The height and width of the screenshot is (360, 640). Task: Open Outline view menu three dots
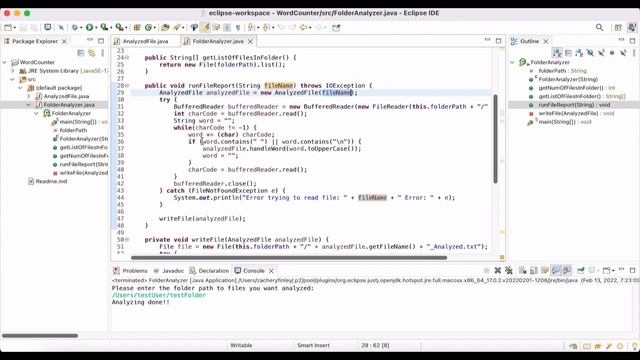634,53
